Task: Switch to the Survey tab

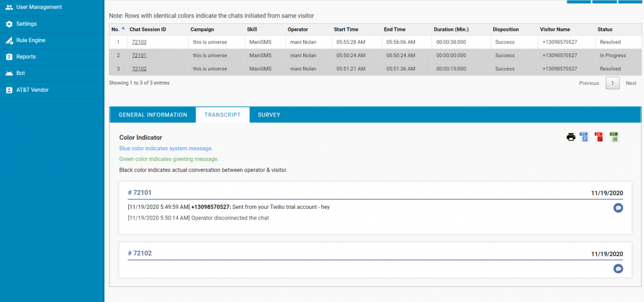Action: click(269, 115)
